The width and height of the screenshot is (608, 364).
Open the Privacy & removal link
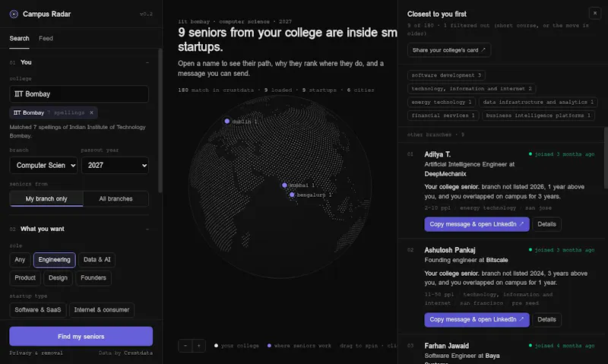coord(36,353)
